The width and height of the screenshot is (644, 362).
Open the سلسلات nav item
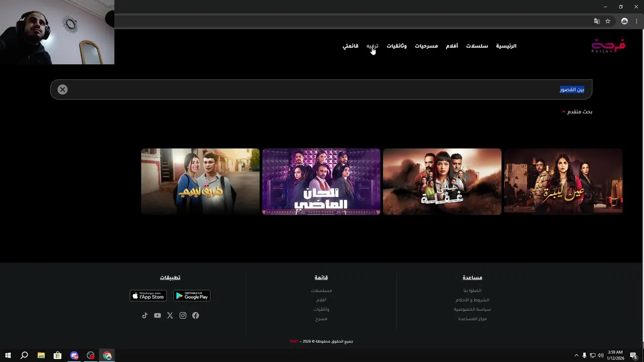click(477, 46)
